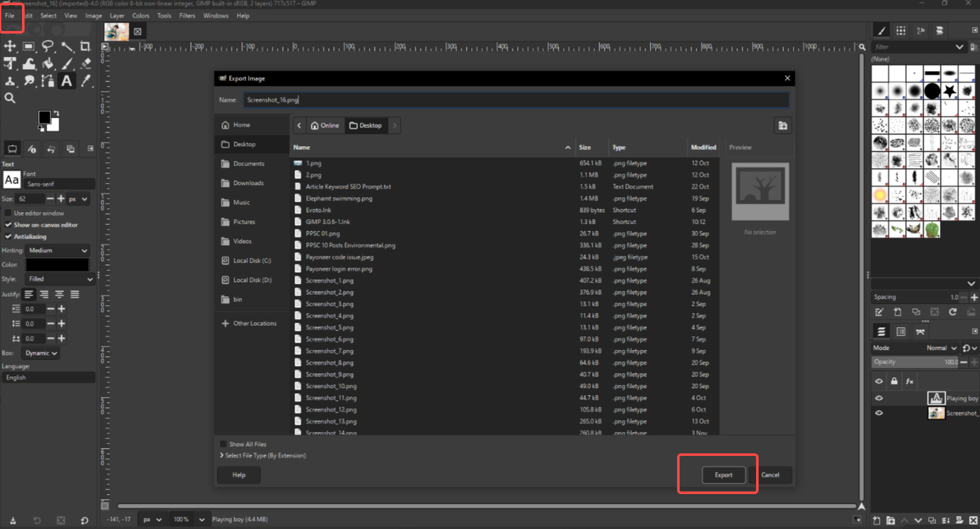Viewport: 980px width, 529px height.
Task: Hide the Playing boy layer
Action: click(878, 398)
